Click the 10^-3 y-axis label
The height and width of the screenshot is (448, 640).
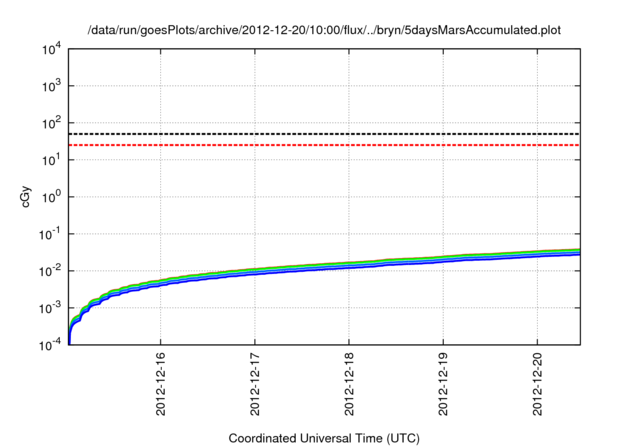(50, 308)
